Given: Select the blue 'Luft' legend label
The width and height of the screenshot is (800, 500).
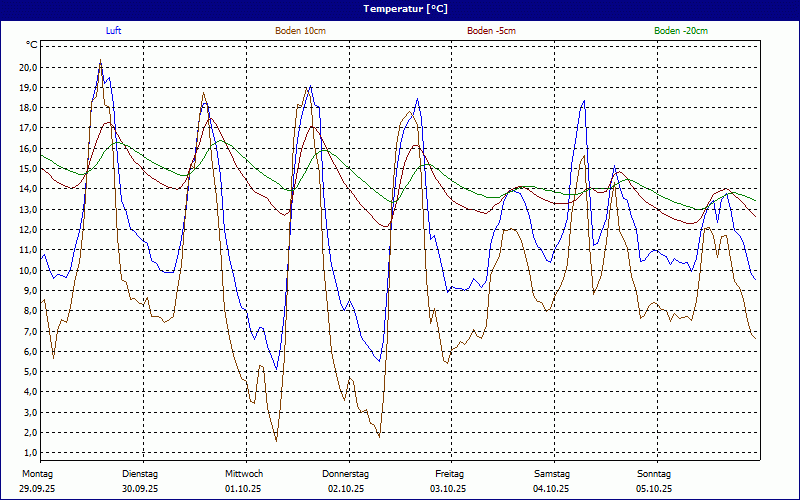Looking at the screenshot, I should tap(113, 31).
